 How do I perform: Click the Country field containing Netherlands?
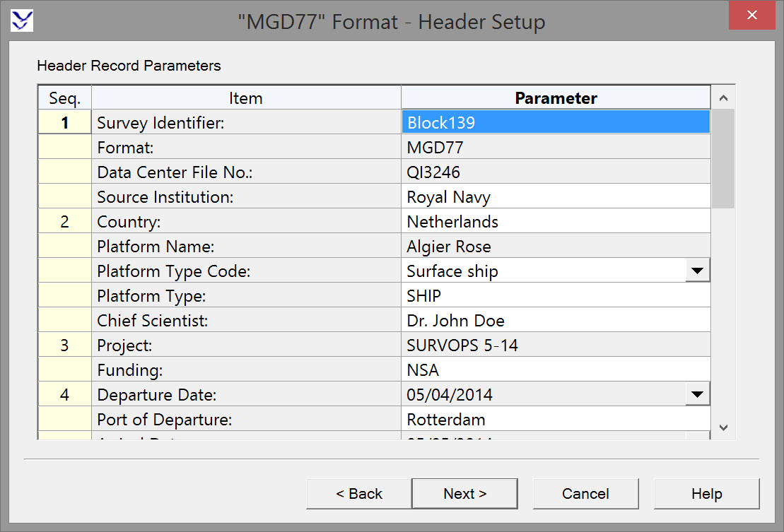point(555,222)
